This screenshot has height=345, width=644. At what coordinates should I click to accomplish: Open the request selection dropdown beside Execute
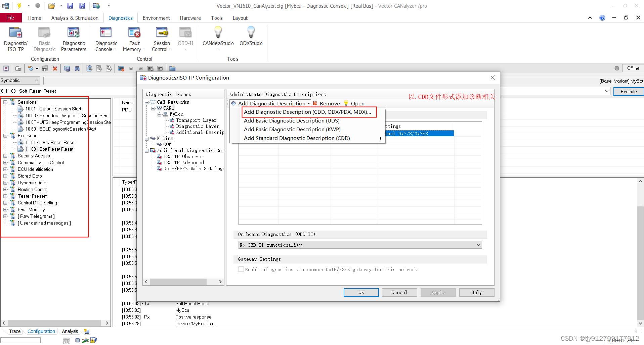[x=607, y=91]
